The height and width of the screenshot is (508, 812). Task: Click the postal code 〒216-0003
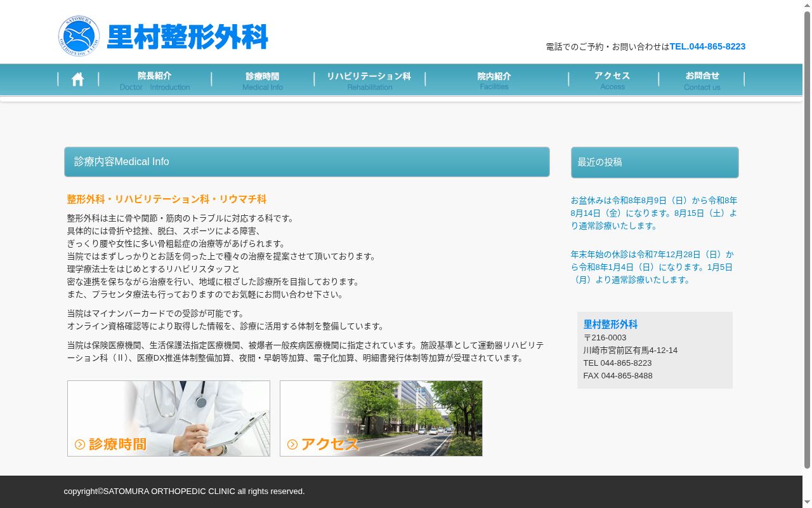(605, 338)
